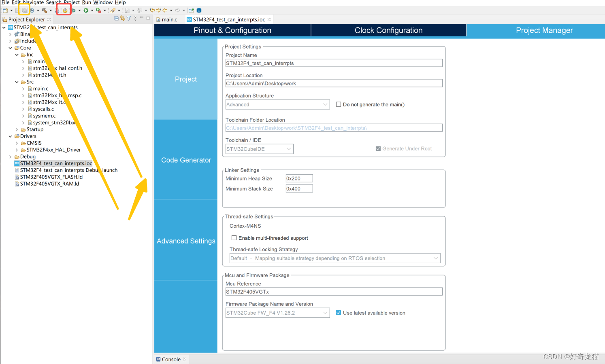Open the Help menu

(120, 2)
